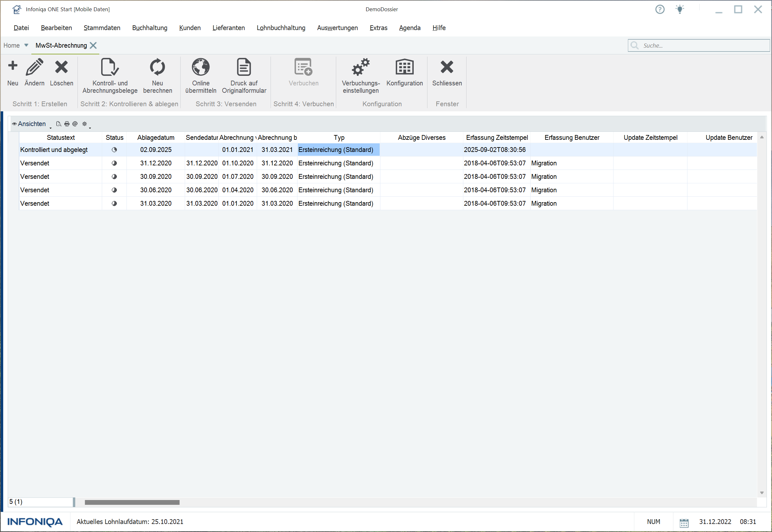Close the MwSt-Abrechnung tab

(93, 45)
